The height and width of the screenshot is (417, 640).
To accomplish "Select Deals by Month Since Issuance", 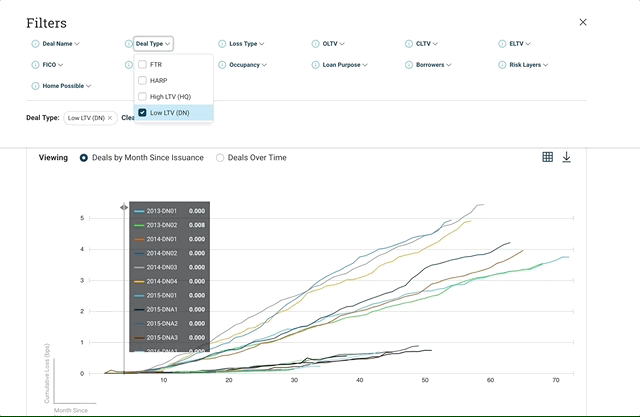I will [x=84, y=157].
